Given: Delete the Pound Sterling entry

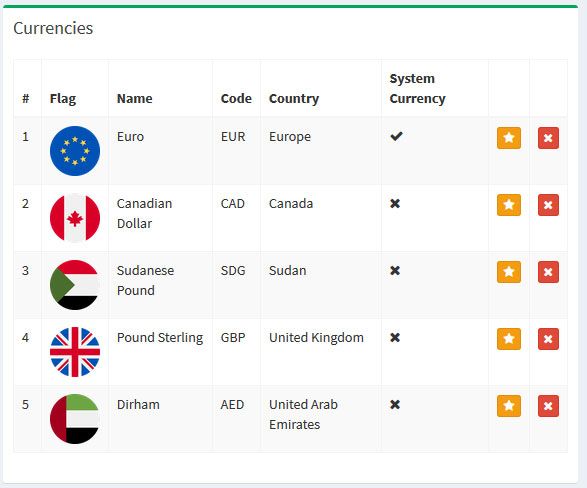Looking at the screenshot, I should pos(548,339).
